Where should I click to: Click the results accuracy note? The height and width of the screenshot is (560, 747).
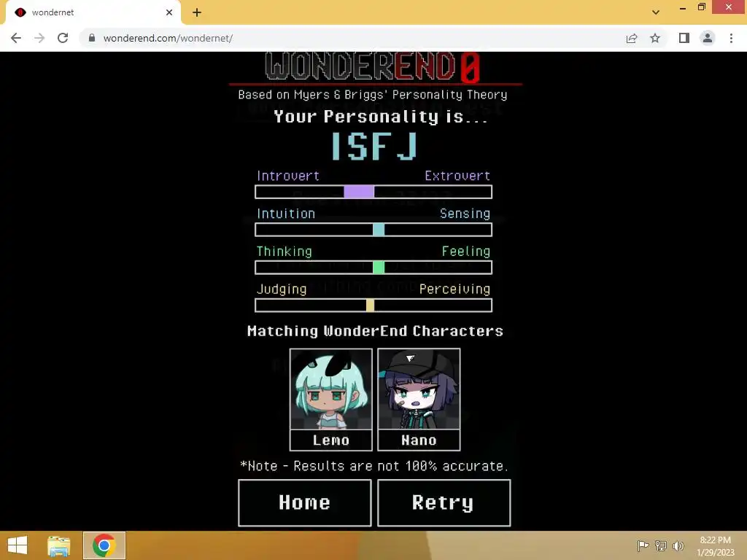point(374,466)
